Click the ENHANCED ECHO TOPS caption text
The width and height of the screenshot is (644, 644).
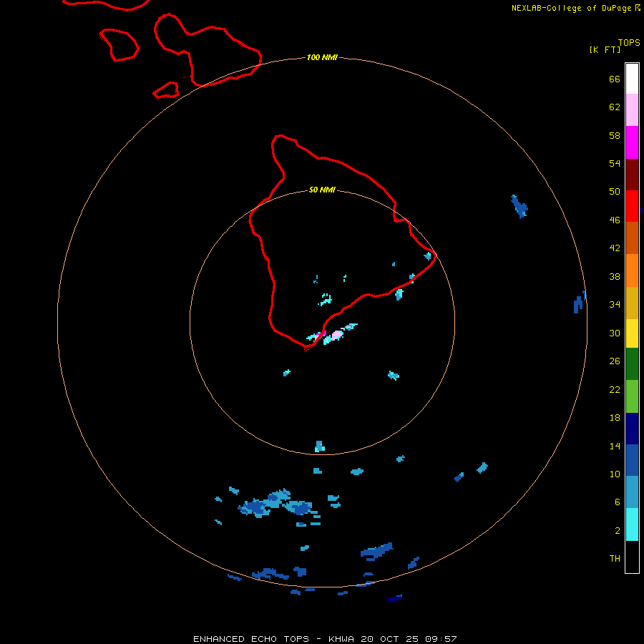coord(325,639)
